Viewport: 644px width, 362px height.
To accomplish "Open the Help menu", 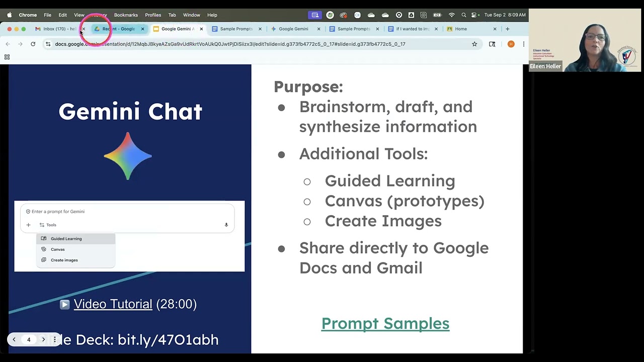I will pos(212,15).
